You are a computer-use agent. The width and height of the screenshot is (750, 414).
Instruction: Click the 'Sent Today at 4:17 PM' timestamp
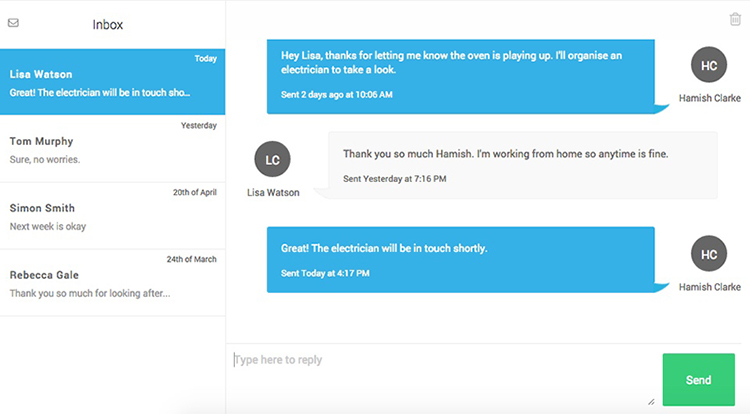point(325,273)
